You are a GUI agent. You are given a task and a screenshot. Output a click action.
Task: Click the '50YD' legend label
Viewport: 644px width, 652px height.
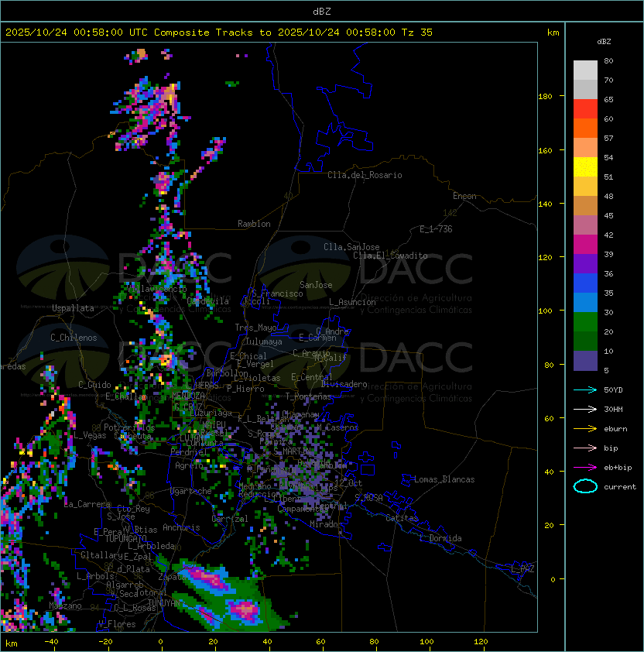click(613, 389)
